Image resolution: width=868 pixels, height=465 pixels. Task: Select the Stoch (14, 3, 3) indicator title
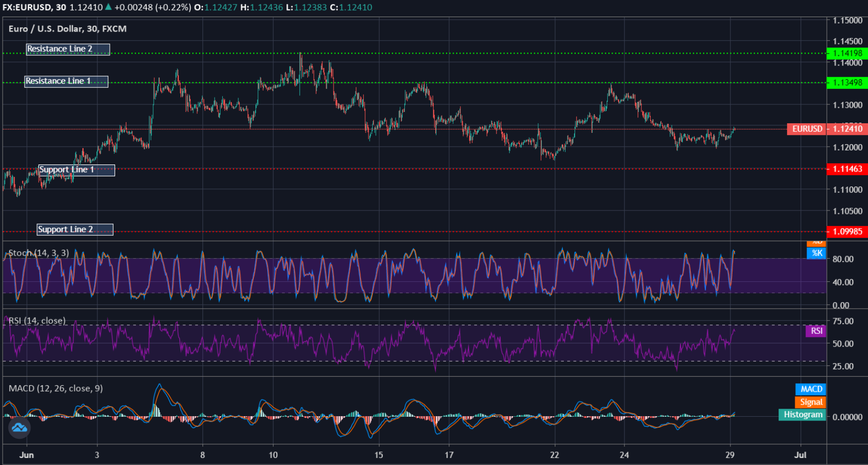39,253
